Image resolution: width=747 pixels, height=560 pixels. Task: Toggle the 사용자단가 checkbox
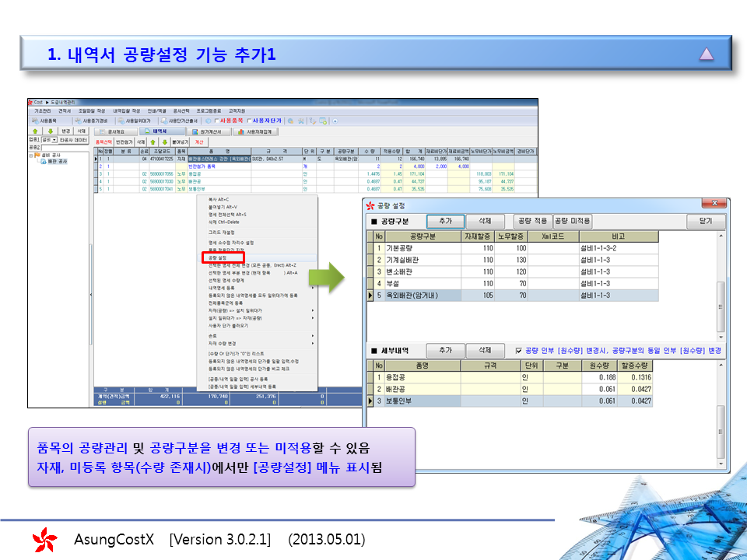(x=250, y=121)
